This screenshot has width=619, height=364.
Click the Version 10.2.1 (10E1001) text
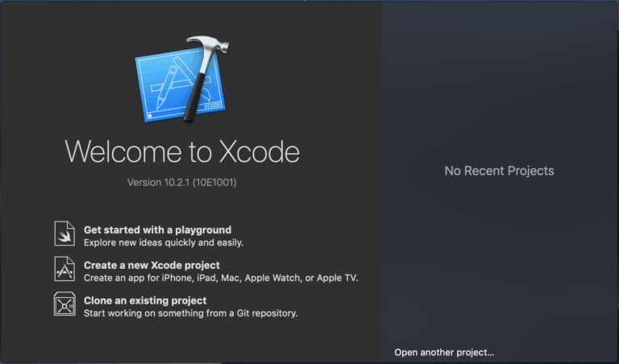pyautogui.click(x=182, y=183)
